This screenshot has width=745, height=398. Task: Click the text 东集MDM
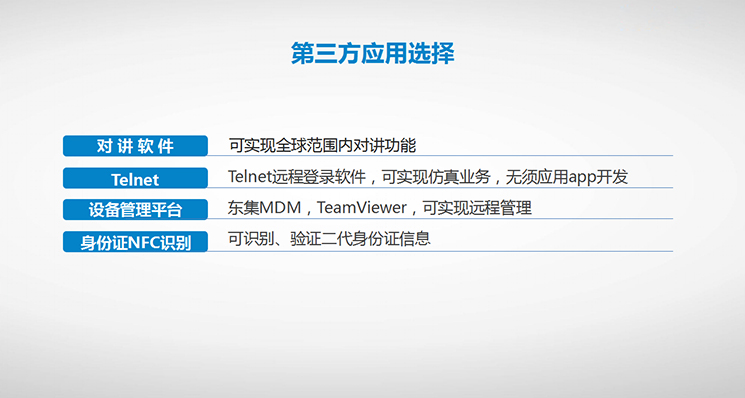tap(265, 208)
